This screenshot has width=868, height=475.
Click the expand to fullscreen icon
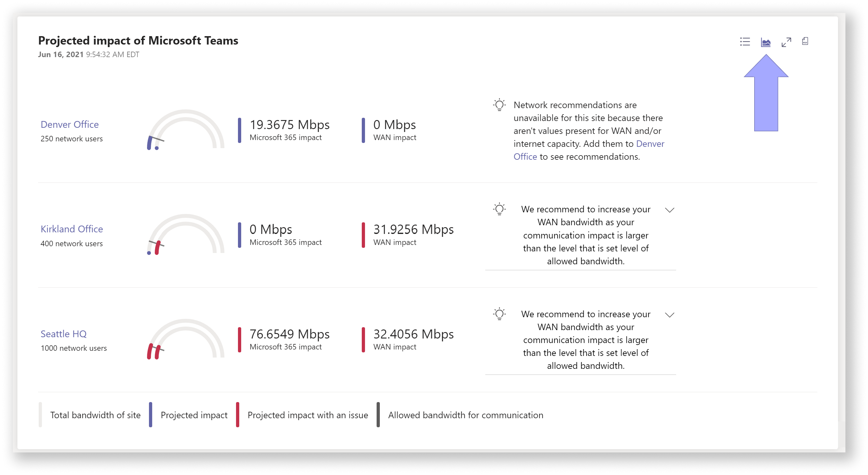point(786,42)
